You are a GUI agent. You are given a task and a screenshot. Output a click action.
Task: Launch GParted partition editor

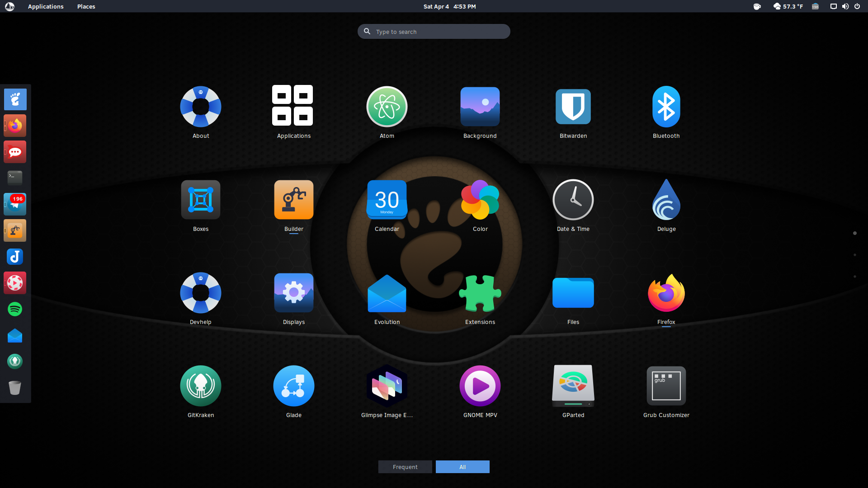click(x=573, y=386)
